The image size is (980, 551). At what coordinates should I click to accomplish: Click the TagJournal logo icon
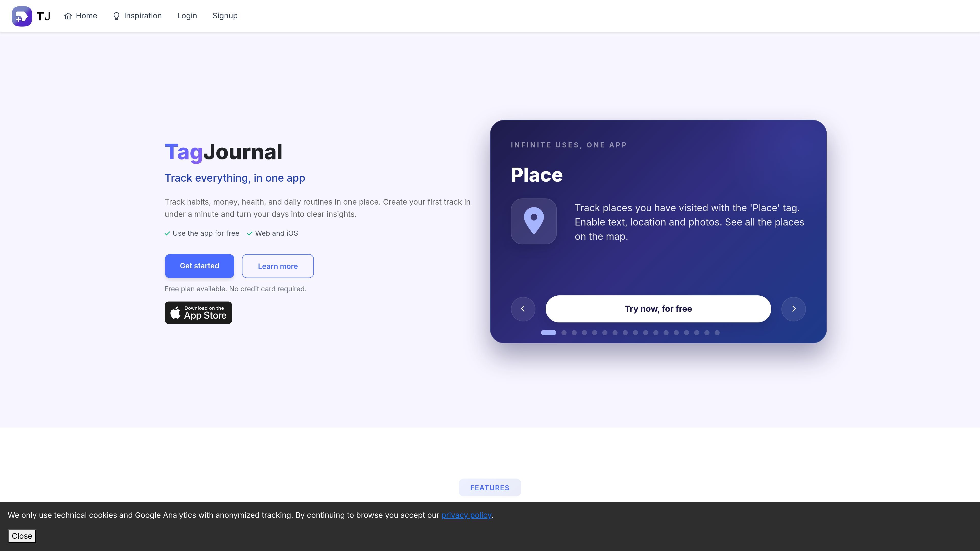pyautogui.click(x=22, y=16)
